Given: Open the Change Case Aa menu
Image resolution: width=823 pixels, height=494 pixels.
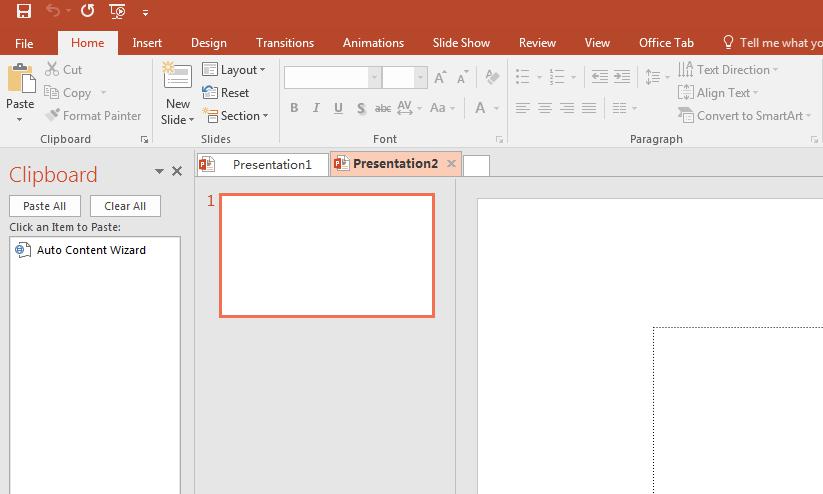Looking at the screenshot, I should point(442,108).
